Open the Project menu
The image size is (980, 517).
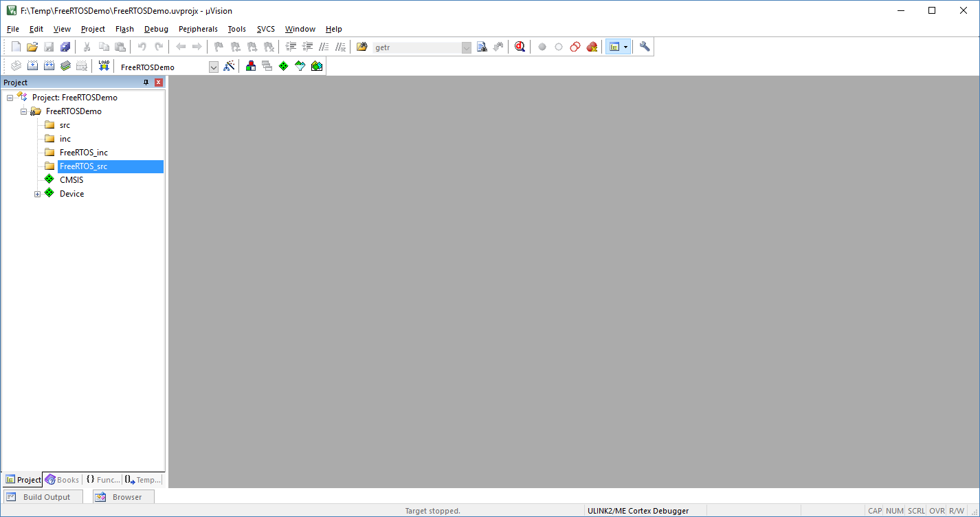point(93,29)
